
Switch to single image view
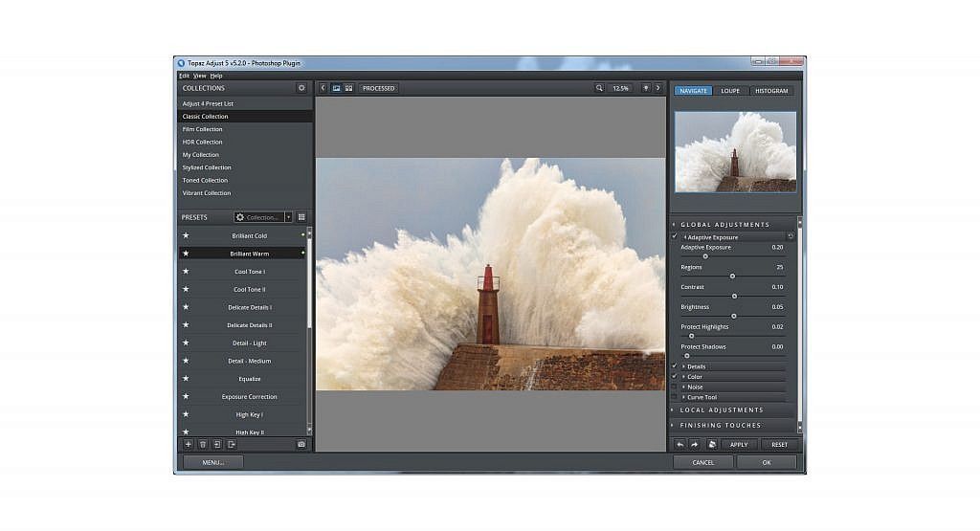click(336, 88)
